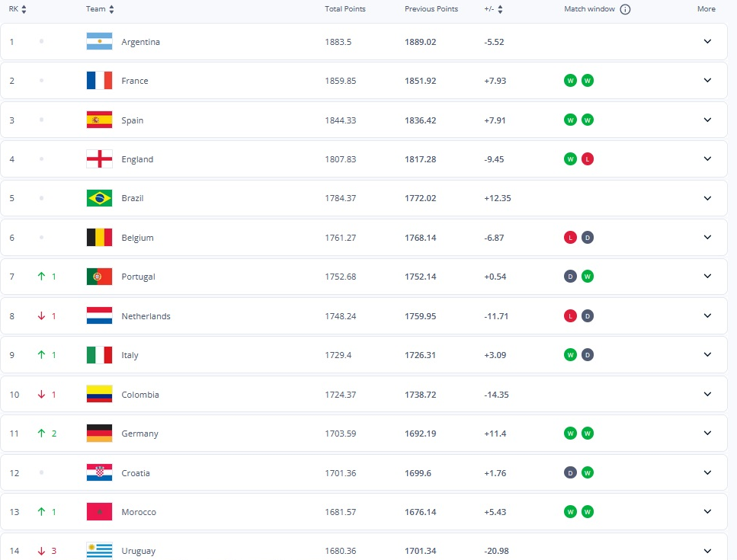Open the Morocco row expander
The width and height of the screenshot is (737, 560).
tap(707, 512)
